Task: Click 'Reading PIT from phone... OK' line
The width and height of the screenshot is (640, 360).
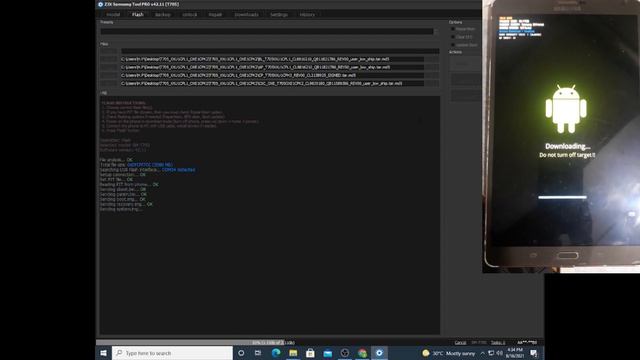Action: (x=129, y=184)
